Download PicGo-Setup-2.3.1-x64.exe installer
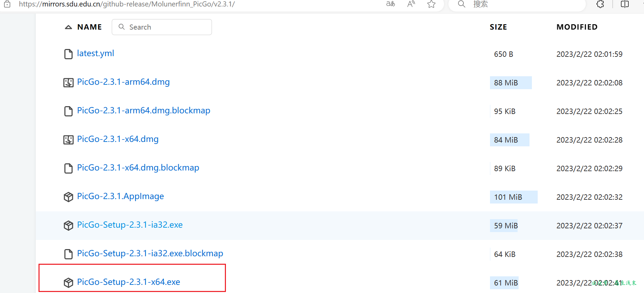Screen dimensions: 644x293 [x=128, y=282]
